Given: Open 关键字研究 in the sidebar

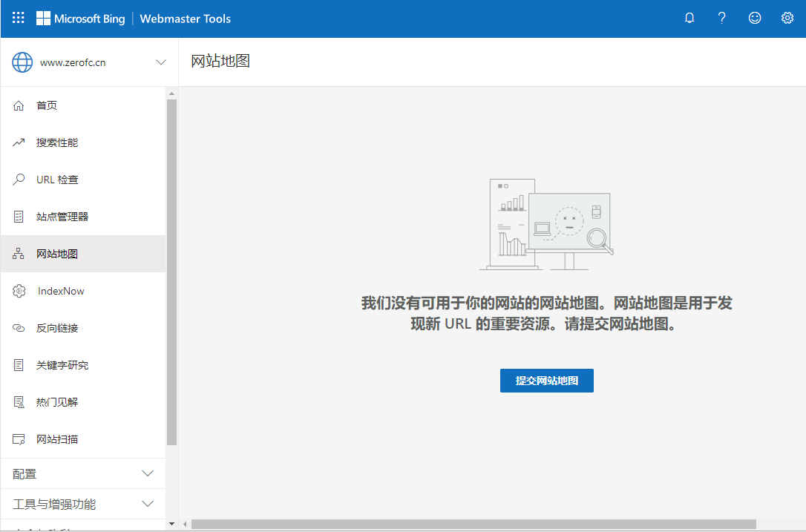Looking at the screenshot, I should click(83, 365).
